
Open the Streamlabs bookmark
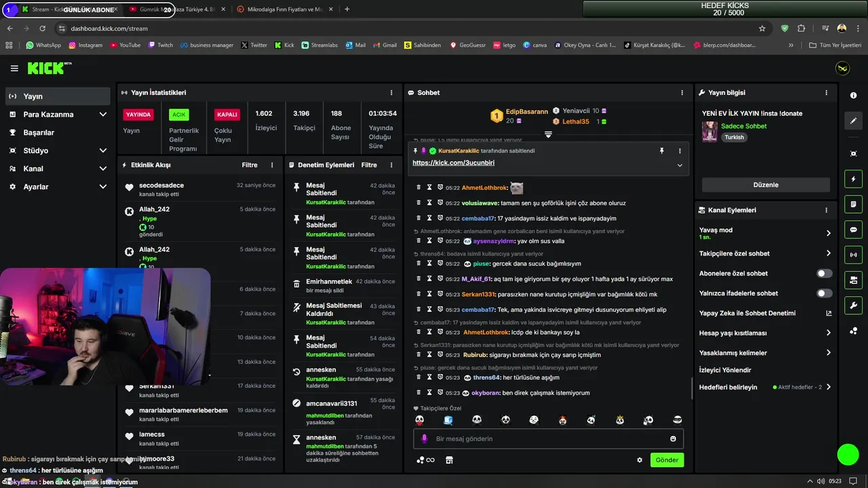pos(320,45)
